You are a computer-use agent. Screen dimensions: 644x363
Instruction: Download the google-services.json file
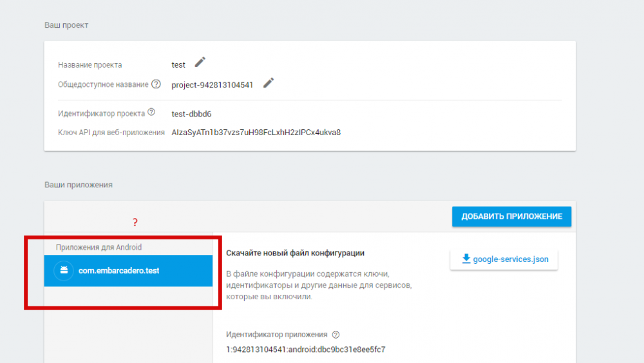coord(504,259)
